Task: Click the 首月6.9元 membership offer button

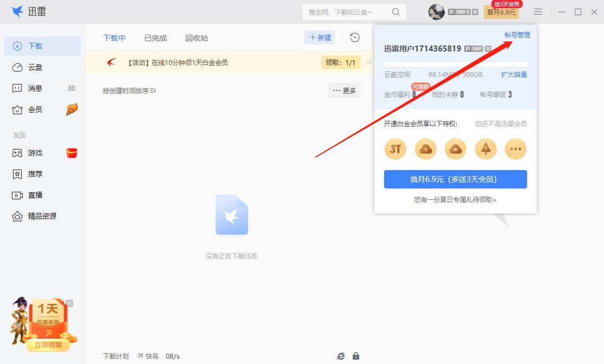Action: click(455, 179)
